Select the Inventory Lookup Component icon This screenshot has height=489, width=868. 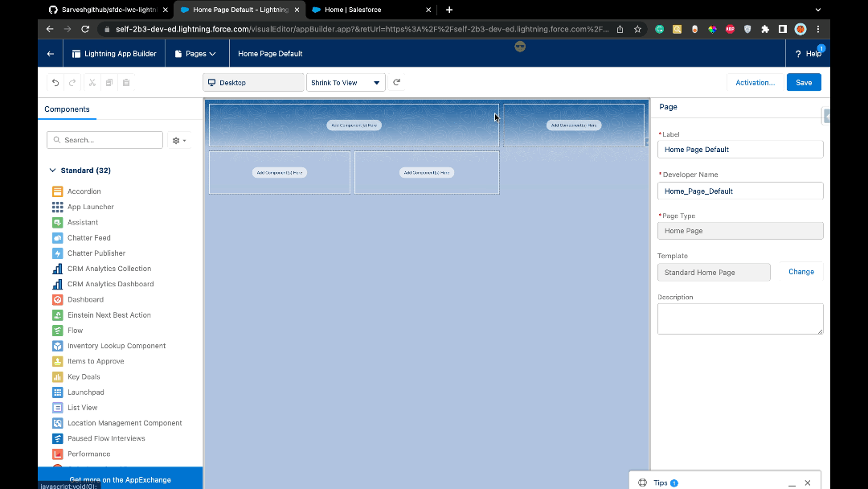(58, 346)
